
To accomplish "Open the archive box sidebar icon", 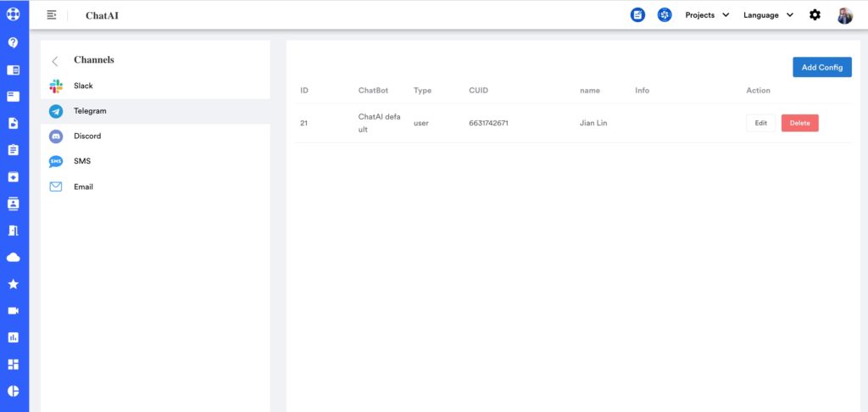I will coord(14,176).
